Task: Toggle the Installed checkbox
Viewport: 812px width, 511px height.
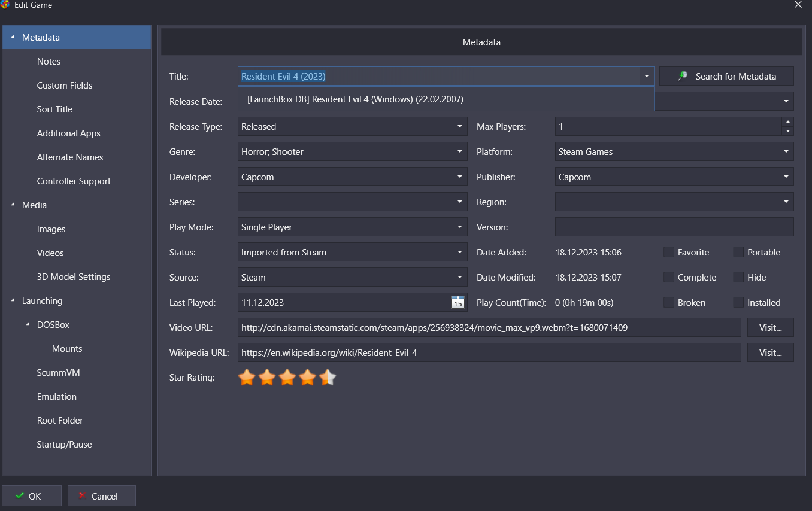Action: point(738,303)
